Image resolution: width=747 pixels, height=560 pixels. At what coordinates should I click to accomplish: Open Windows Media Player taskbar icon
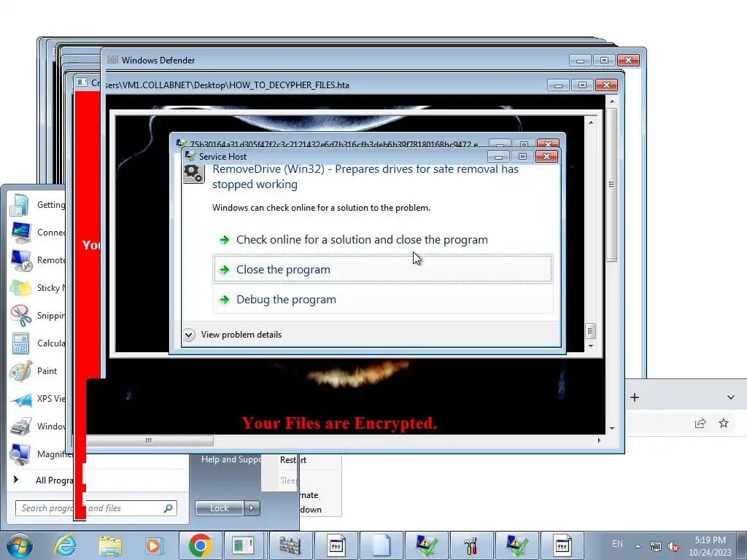point(154,545)
